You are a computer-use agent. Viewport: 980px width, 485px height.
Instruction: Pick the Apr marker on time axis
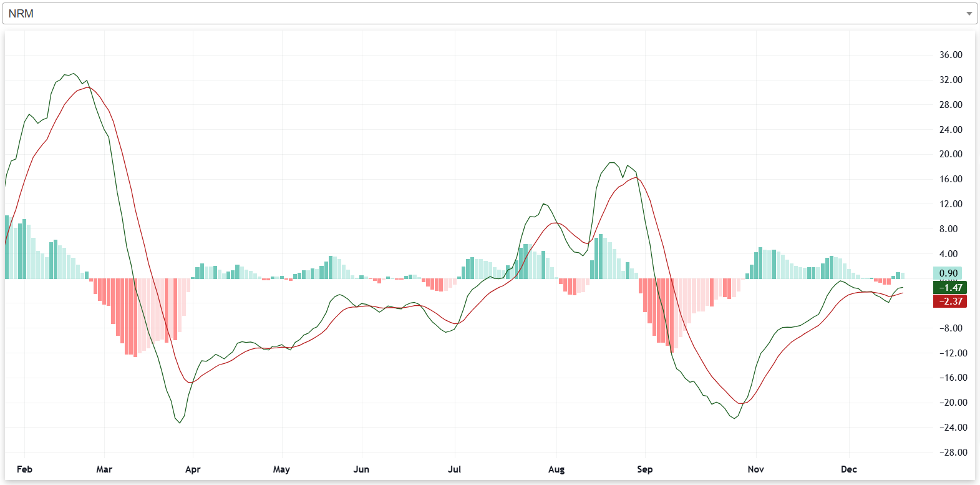point(193,469)
